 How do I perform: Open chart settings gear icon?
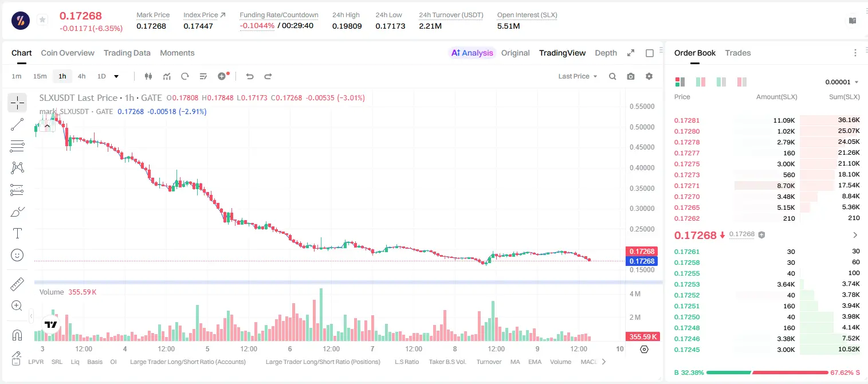649,76
